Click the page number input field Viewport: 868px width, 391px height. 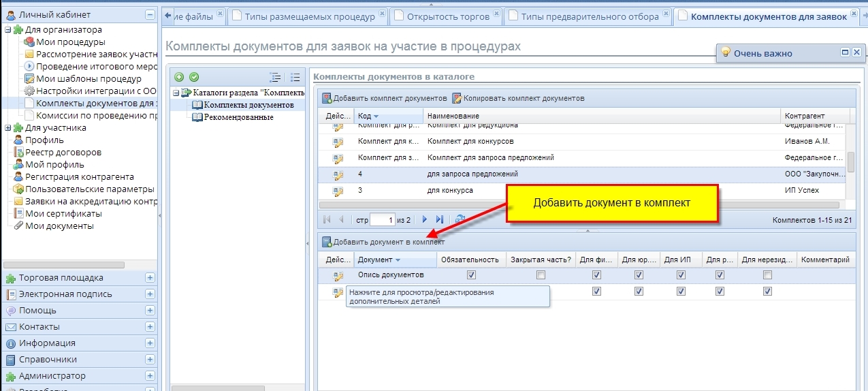click(x=383, y=220)
